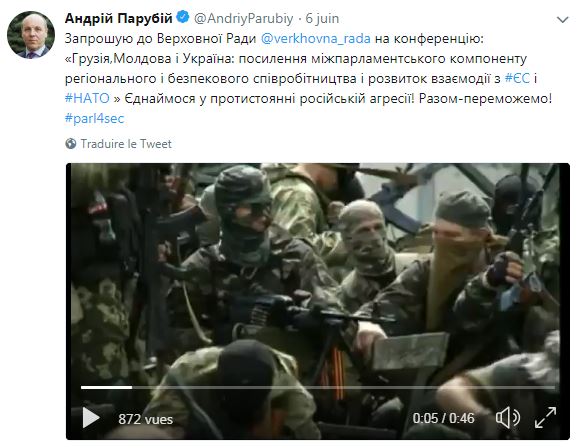Image resolution: width=582 pixels, height=448 pixels.
Task: Click the blue verified badge
Action: tap(182, 17)
